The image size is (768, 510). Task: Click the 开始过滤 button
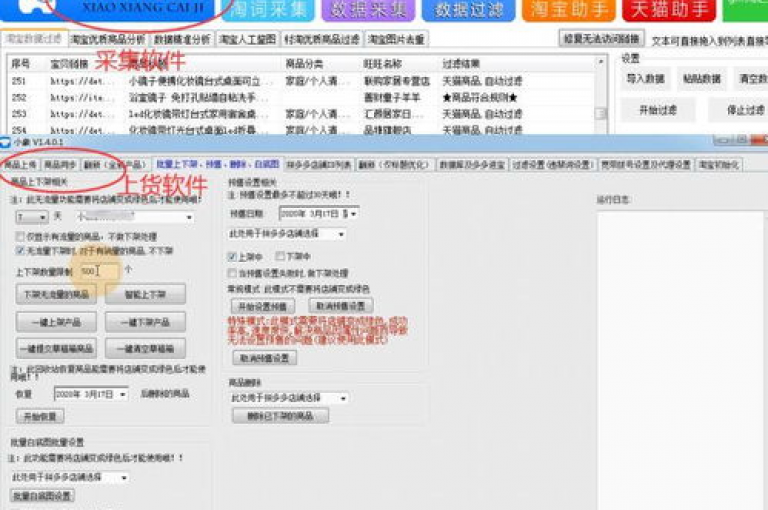tap(658, 110)
